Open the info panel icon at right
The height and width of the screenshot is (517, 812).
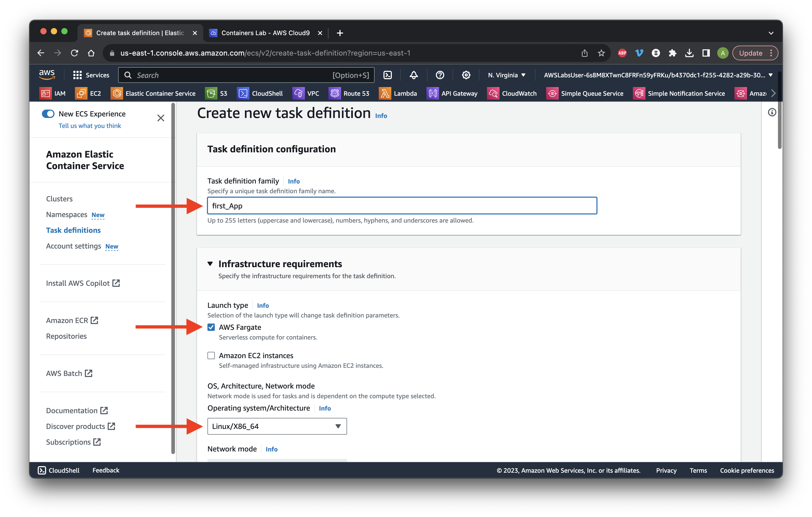point(772,112)
